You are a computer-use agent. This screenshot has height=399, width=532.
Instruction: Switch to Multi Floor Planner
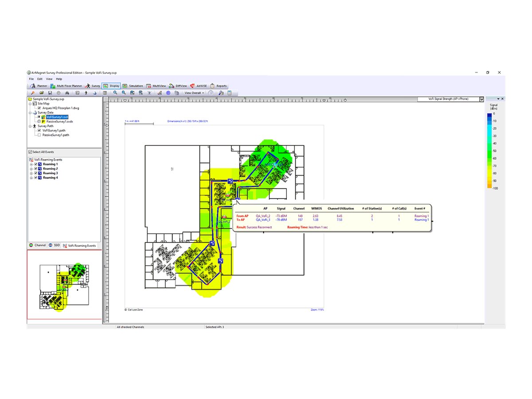tap(66, 86)
